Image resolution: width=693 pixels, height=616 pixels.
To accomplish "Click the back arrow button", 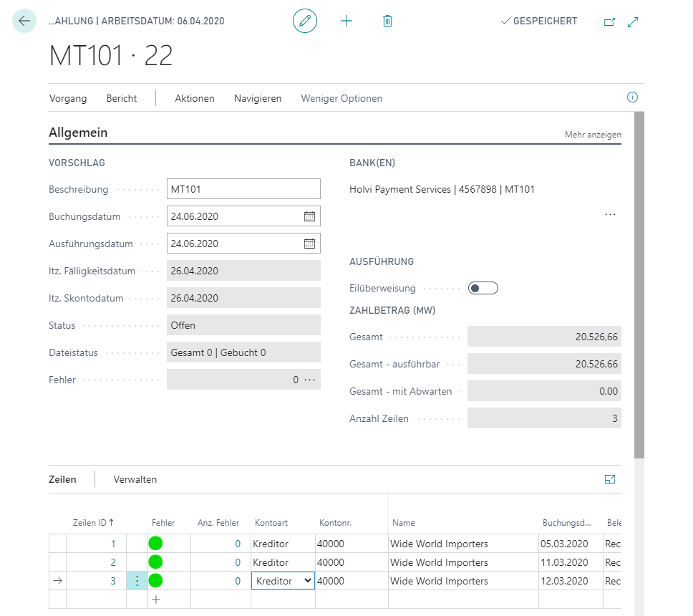I will point(24,21).
